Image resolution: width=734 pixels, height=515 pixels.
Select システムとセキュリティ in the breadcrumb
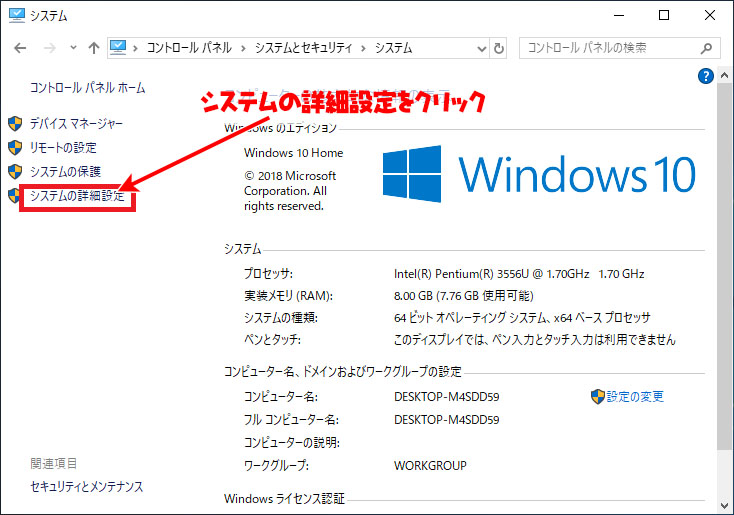303,48
